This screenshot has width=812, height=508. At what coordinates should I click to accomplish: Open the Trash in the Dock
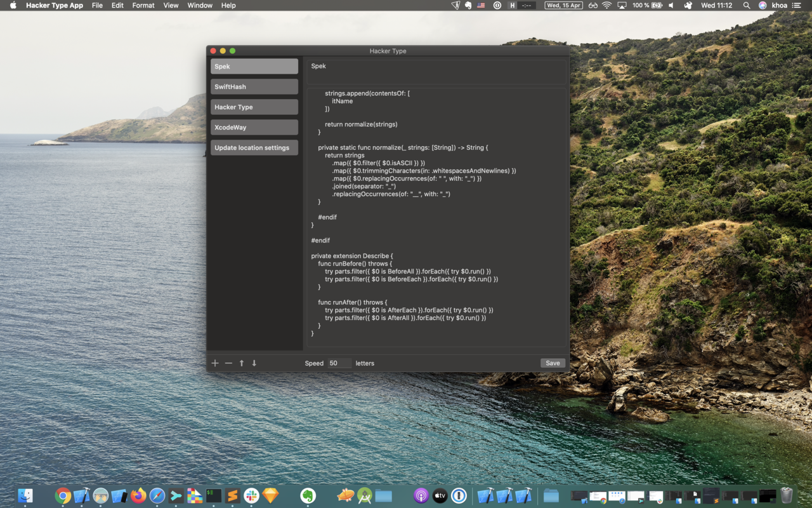click(787, 495)
